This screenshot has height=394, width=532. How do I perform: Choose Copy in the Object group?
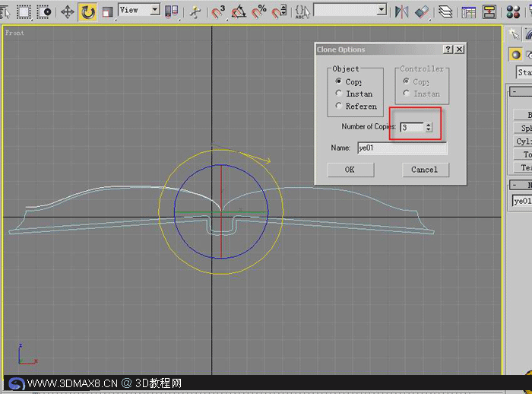(339, 81)
